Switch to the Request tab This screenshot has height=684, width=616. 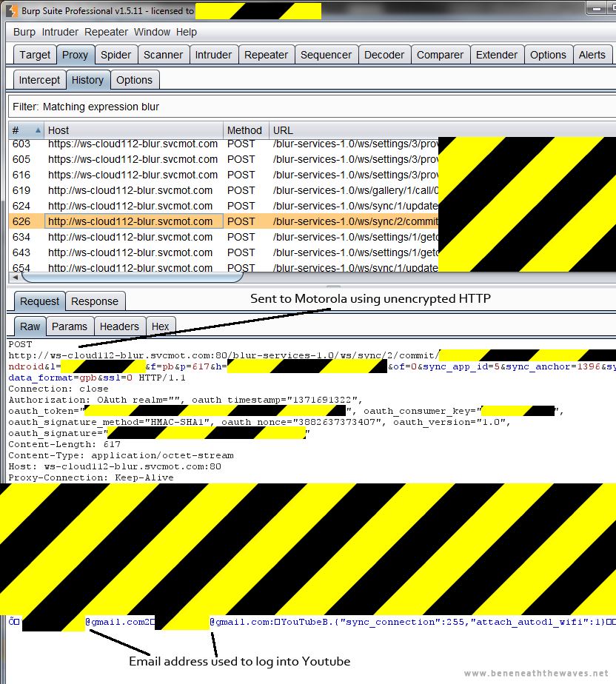39,301
